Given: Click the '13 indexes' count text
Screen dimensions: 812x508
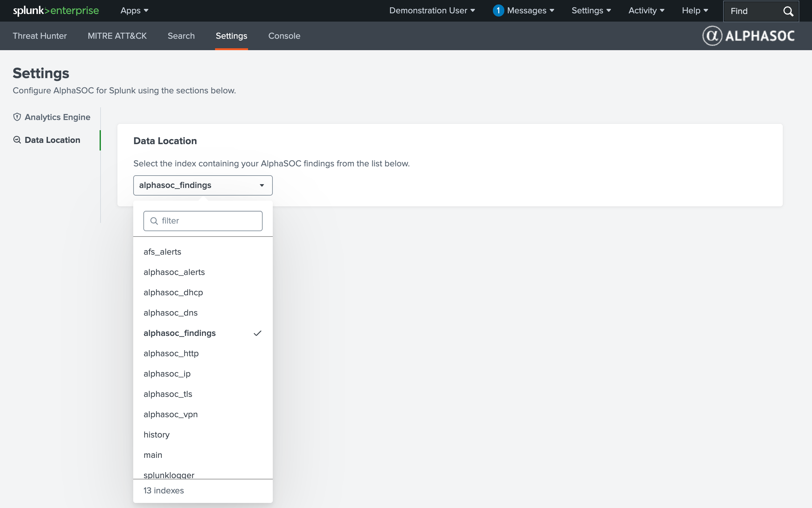Looking at the screenshot, I should [164, 491].
